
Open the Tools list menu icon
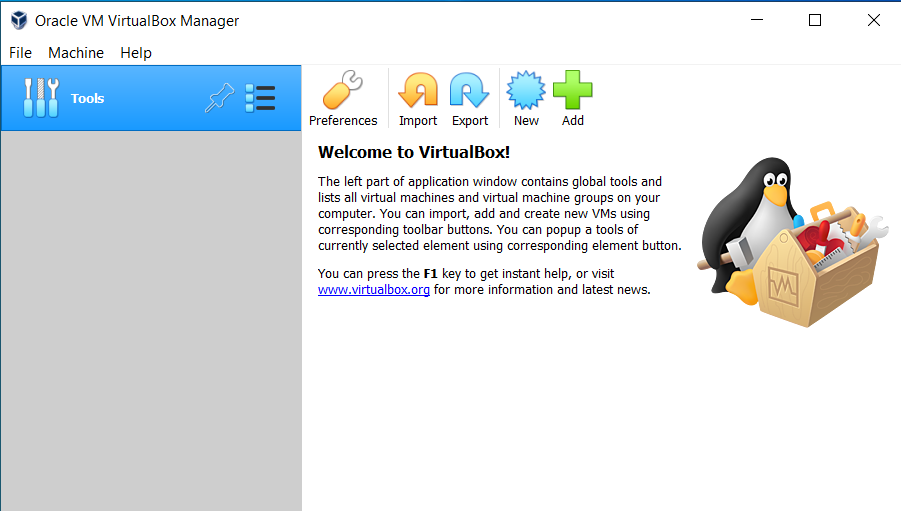pyautogui.click(x=260, y=98)
